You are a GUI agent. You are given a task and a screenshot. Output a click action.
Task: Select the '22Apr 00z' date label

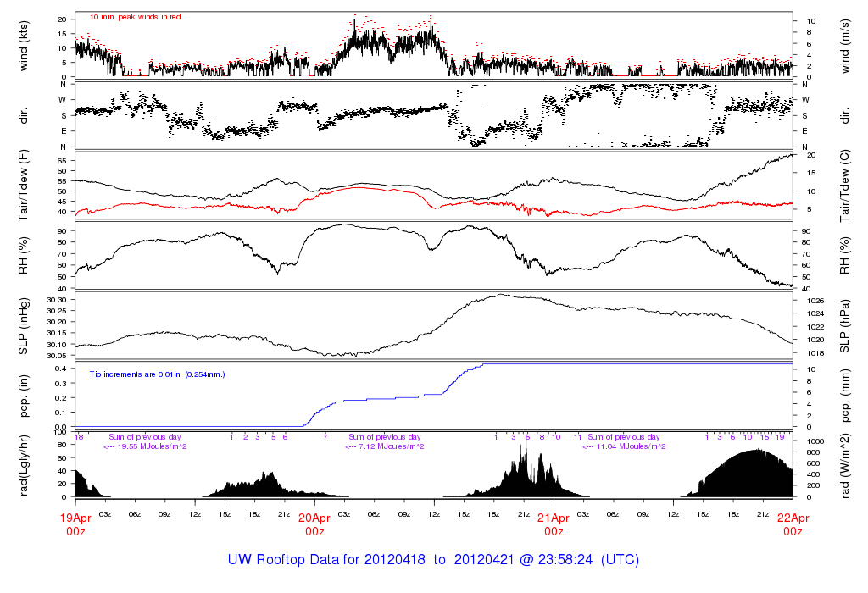793,524
